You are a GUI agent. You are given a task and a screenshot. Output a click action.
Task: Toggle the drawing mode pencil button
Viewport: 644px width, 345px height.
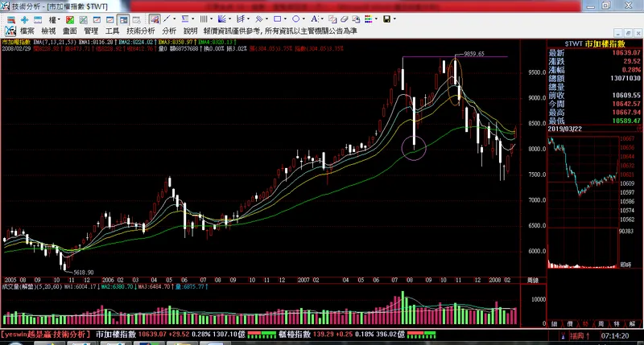[x=155, y=19]
